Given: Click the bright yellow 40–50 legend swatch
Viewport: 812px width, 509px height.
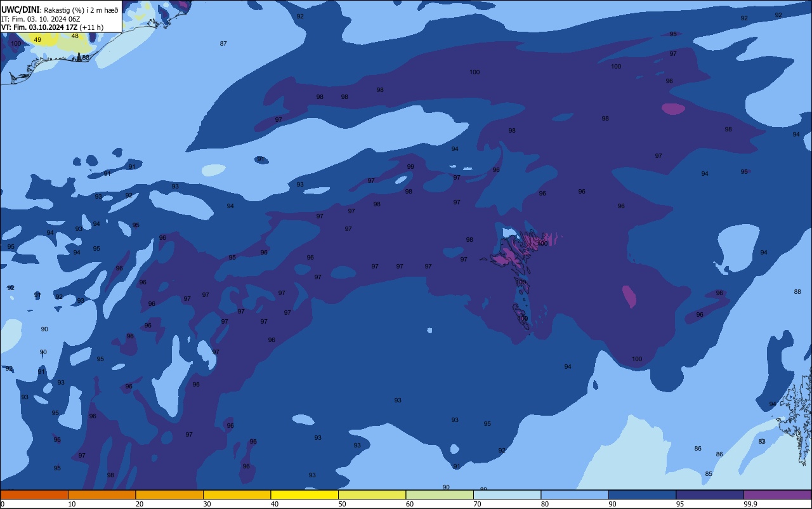Looking at the screenshot, I should pyautogui.click(x=304, y=494).
